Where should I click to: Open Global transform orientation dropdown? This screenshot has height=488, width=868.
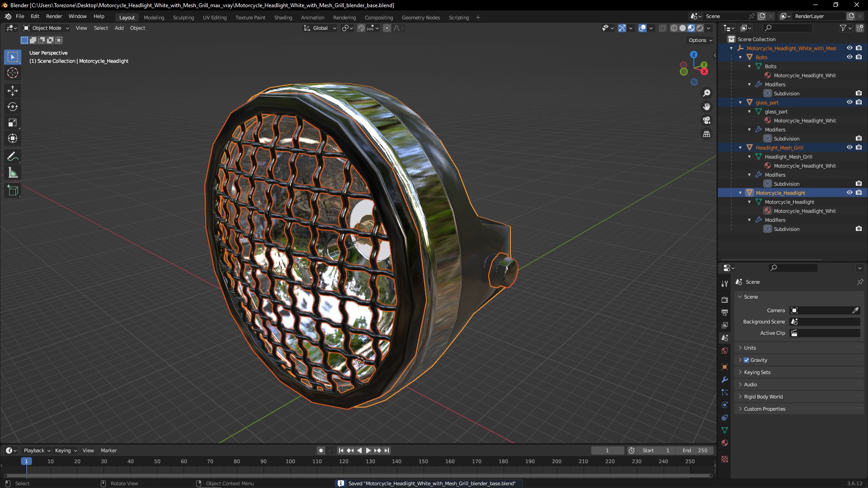(x=320, y=28)
